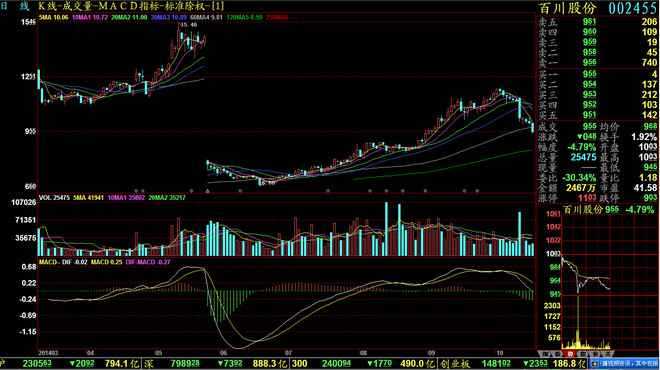
Task: Click the 幅度 -4.79% change value
Action: pos(581,147)
